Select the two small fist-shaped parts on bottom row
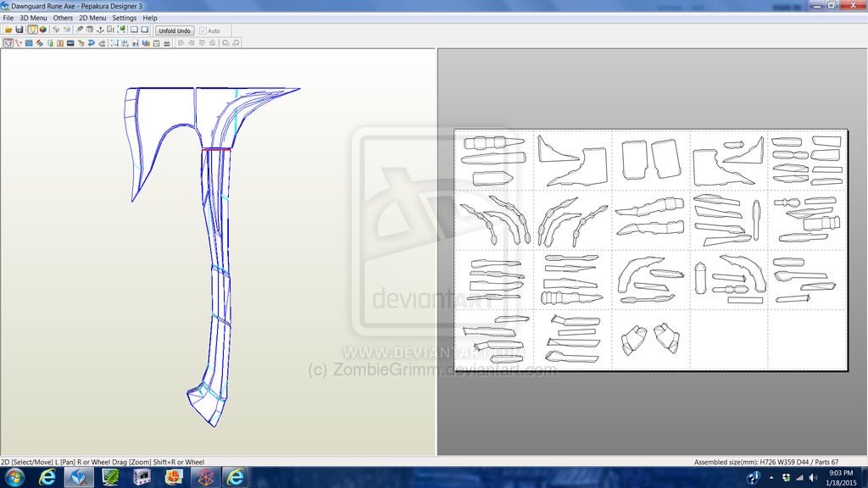Screen dimensions: 868x488 tap(650, 339)
